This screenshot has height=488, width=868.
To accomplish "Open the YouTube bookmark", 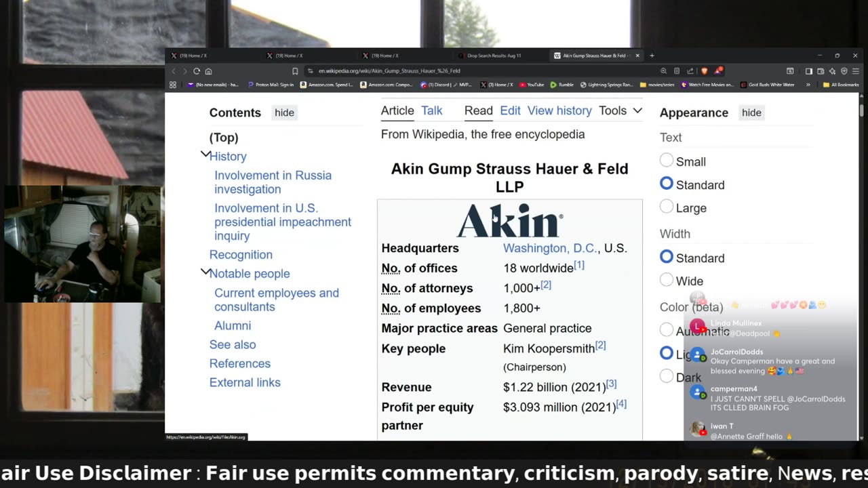I will click(532, 85).
